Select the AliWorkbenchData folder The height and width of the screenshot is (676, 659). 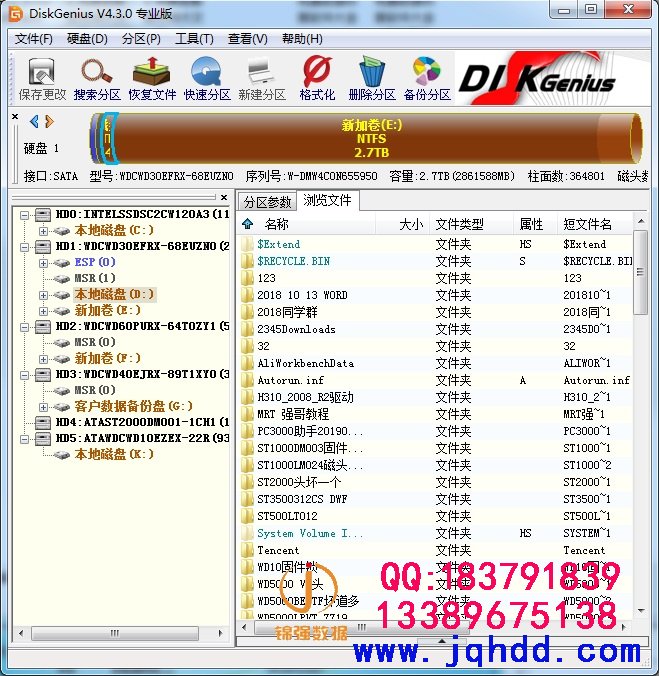pos(435,363)
